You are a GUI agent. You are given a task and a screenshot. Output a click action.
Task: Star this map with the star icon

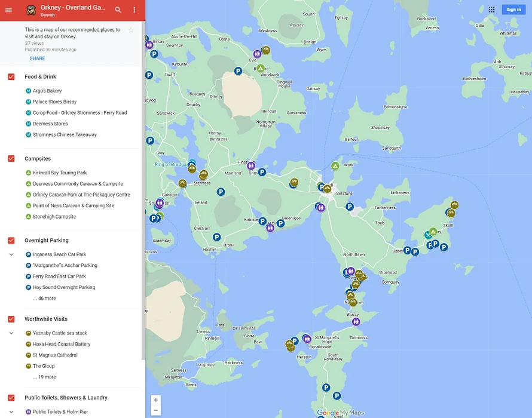(x=131, y=30)
